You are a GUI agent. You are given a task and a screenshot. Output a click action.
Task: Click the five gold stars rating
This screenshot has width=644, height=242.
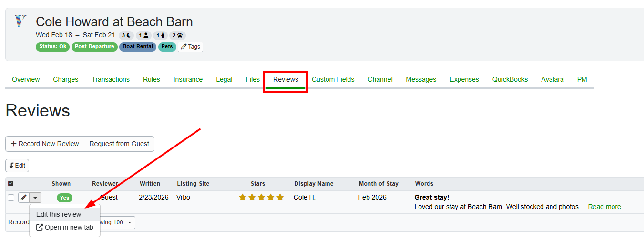tap(261, 197)
